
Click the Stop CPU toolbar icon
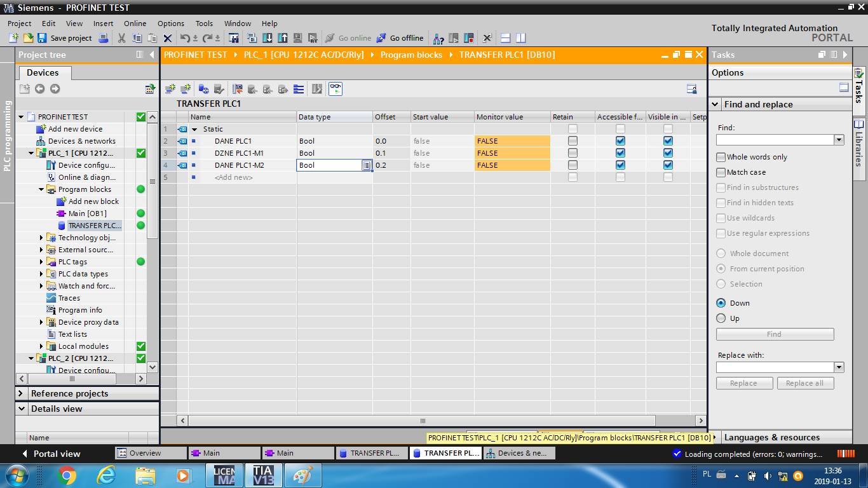tap(469, 38)
